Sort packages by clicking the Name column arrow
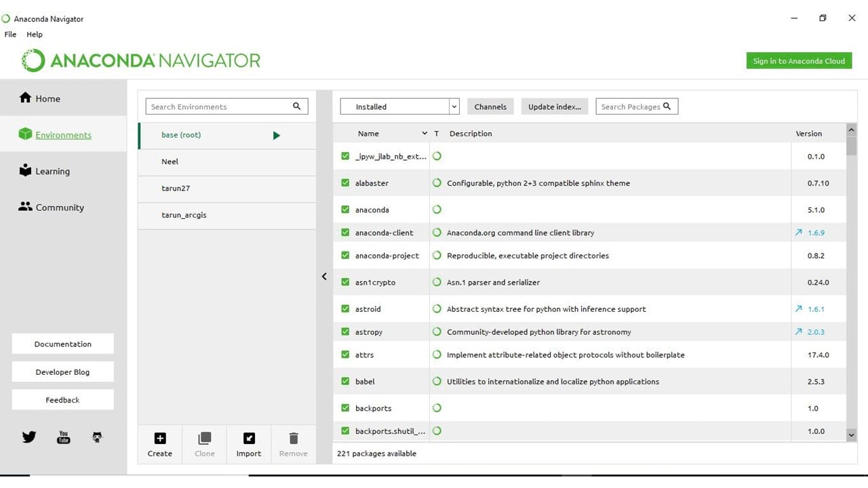This screenshot has width=868, height=488. click(x=425, y=134)
